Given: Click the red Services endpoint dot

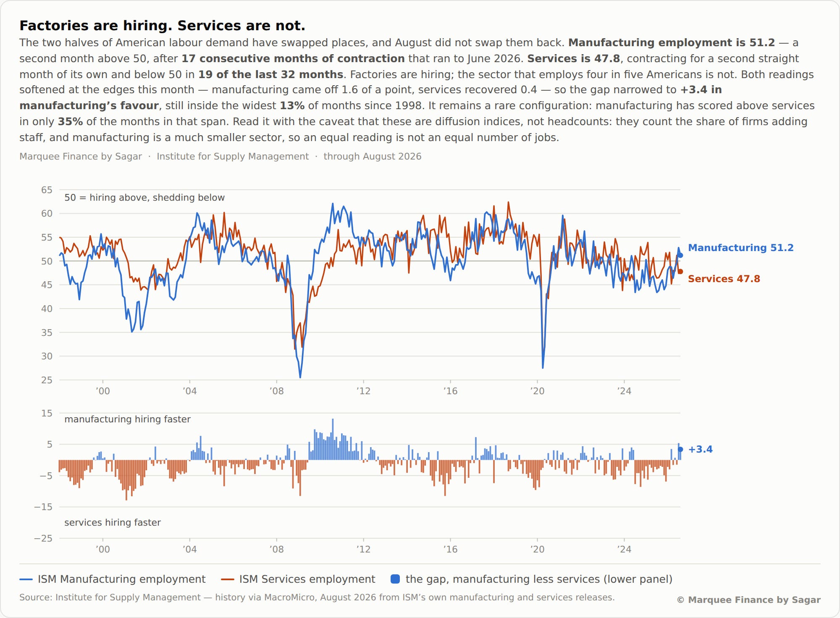Looking at the screenshot, I should click(680, 272).
